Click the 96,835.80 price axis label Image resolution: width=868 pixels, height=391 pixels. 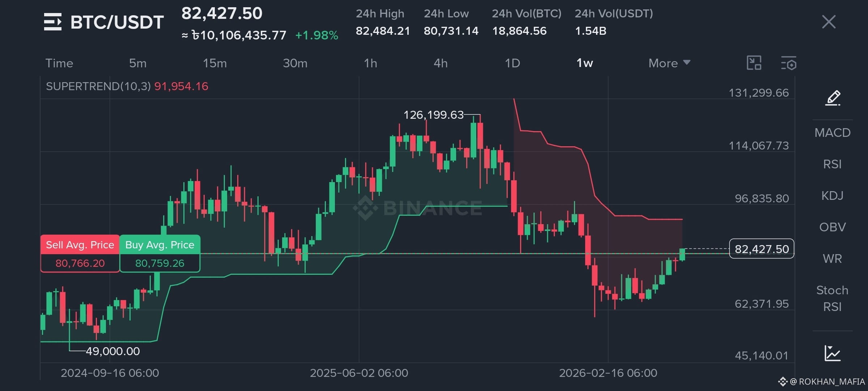click(762, 198)
